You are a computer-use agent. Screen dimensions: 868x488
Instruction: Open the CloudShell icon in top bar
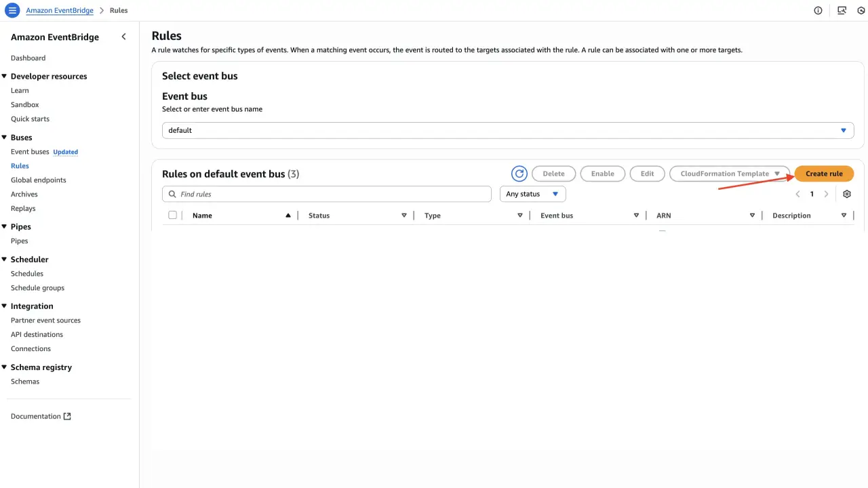tap(842, 11)
